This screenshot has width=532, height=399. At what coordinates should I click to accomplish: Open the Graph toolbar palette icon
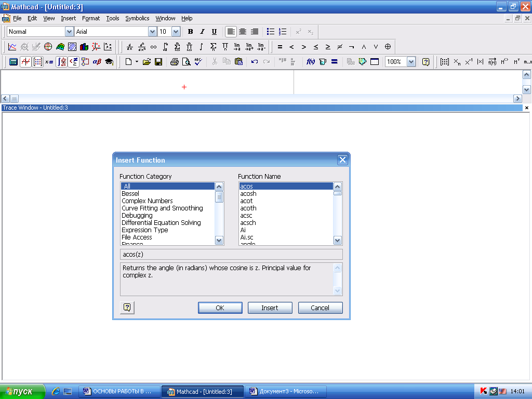point(25,62)
